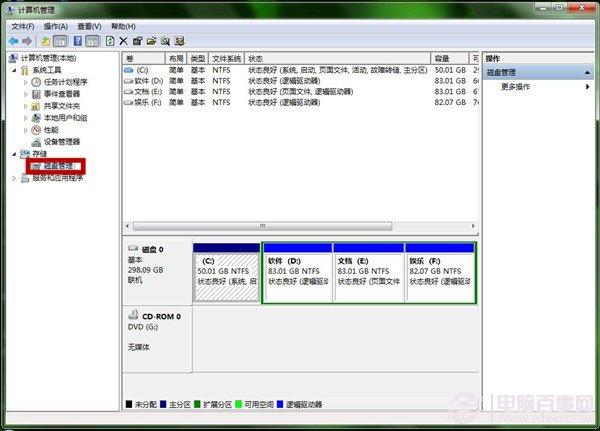Expand the 共享文件夹 node arrow
Image resolution: width=600 pixels, height=431 pixels.
coord(25,106)
